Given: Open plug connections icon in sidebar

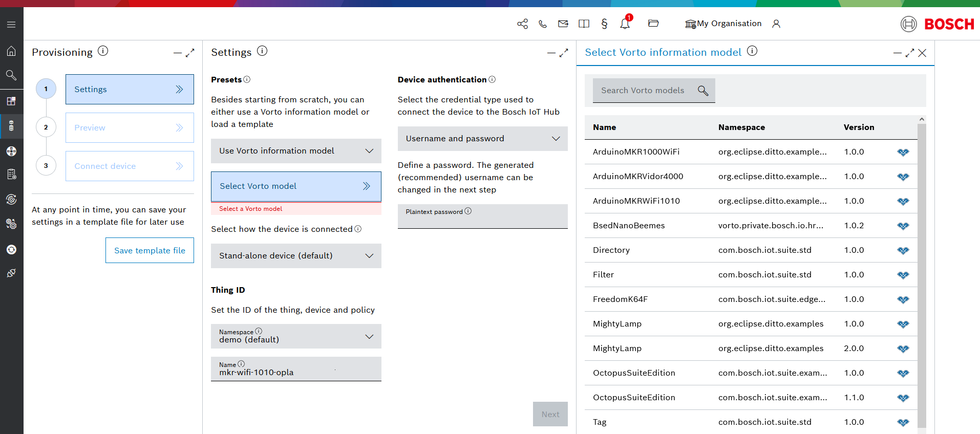Looking at the screenshot, I should click(11, 273).
